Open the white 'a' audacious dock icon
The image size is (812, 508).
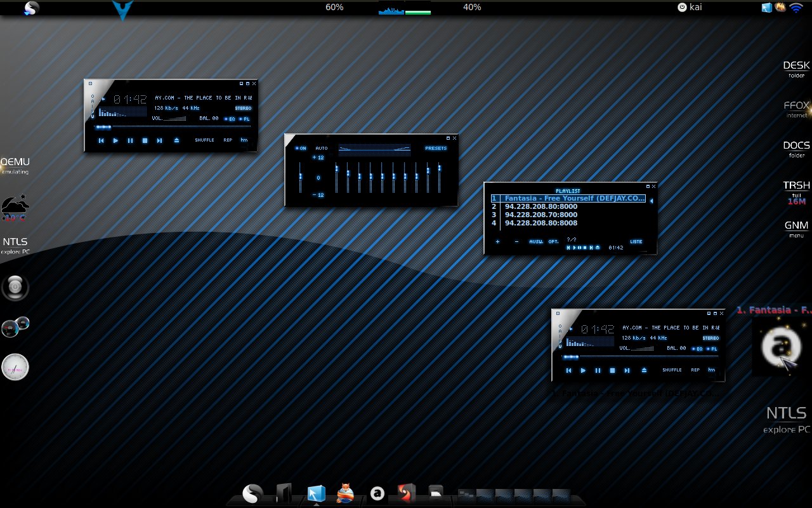coord(377,493)
